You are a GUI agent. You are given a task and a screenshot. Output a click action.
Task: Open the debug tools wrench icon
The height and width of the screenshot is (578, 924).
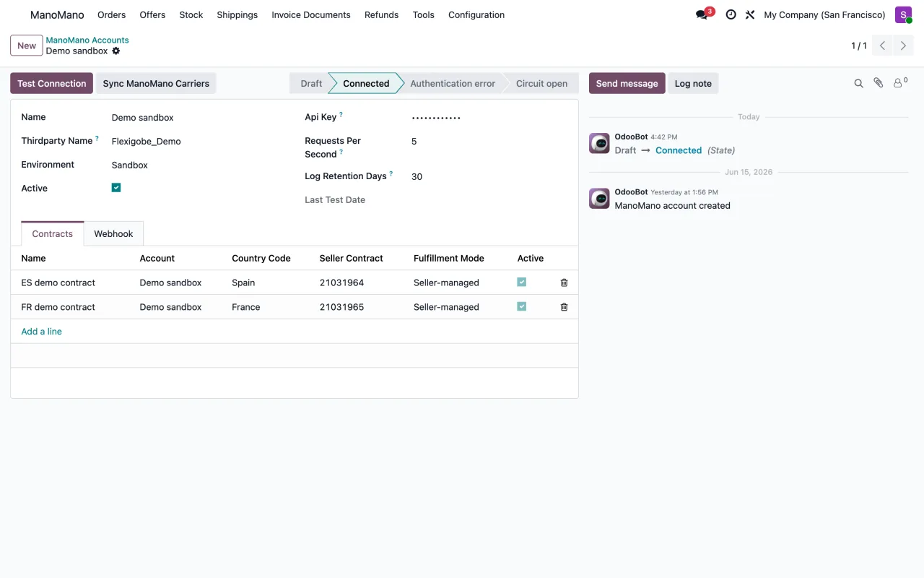[750, 14]
